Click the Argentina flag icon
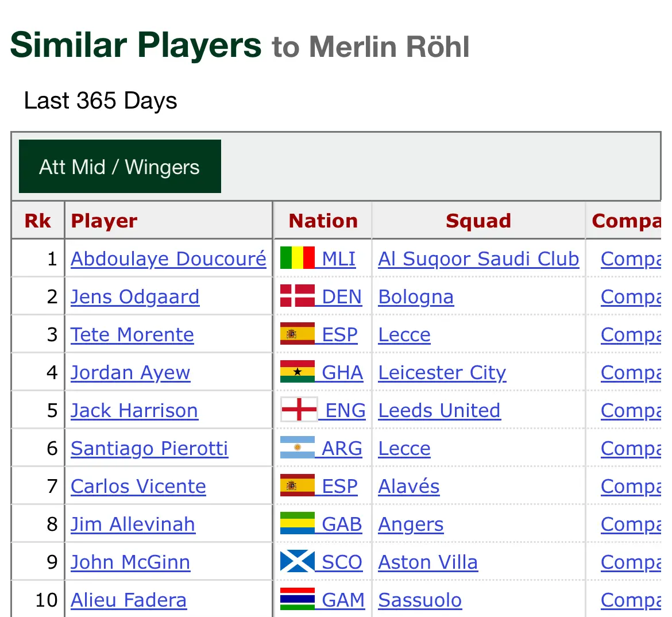 pyautogui.click(x=298, y=448)
